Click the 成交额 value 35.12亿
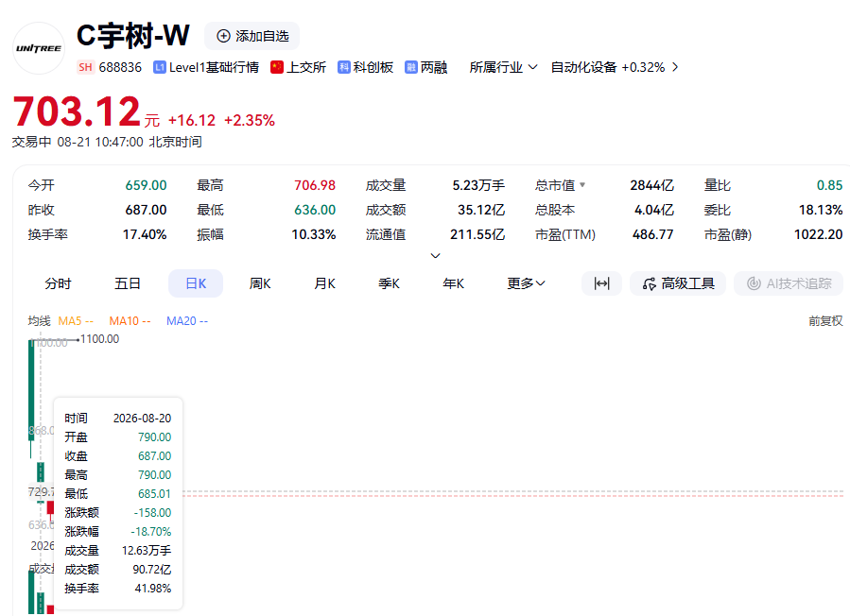Viewport: 850px width, 616px height. (481, 210)
